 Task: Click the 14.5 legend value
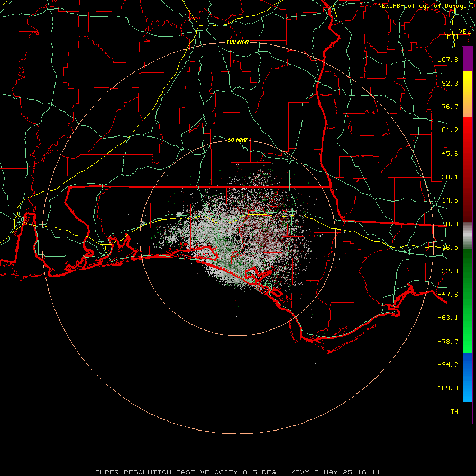click(450, 200)
